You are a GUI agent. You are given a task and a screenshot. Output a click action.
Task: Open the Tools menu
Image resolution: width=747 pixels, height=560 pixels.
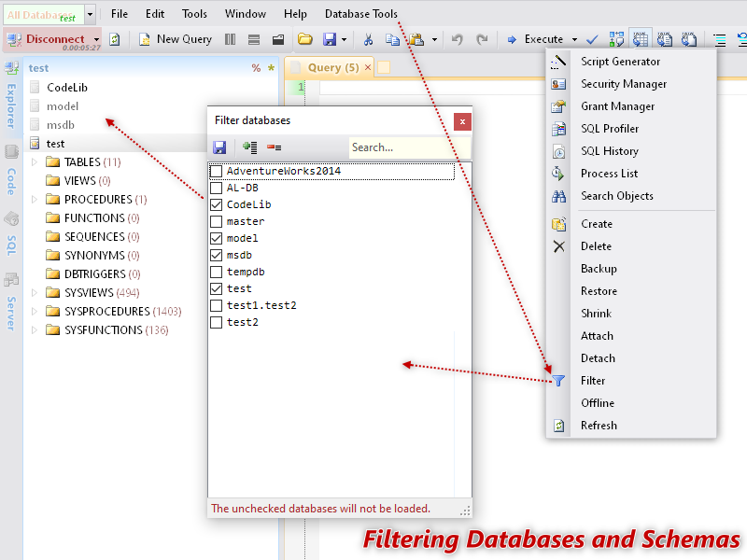(194, 14)
